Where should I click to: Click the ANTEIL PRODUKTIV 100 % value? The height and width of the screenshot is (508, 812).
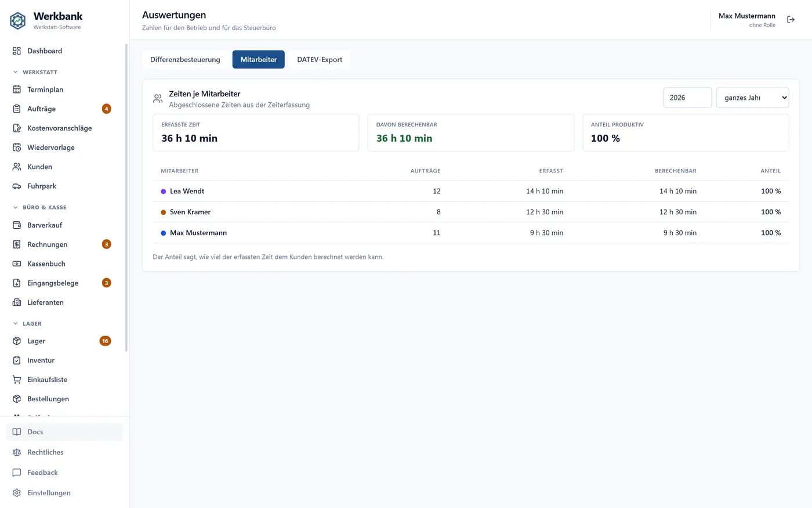tap(606, 138)
